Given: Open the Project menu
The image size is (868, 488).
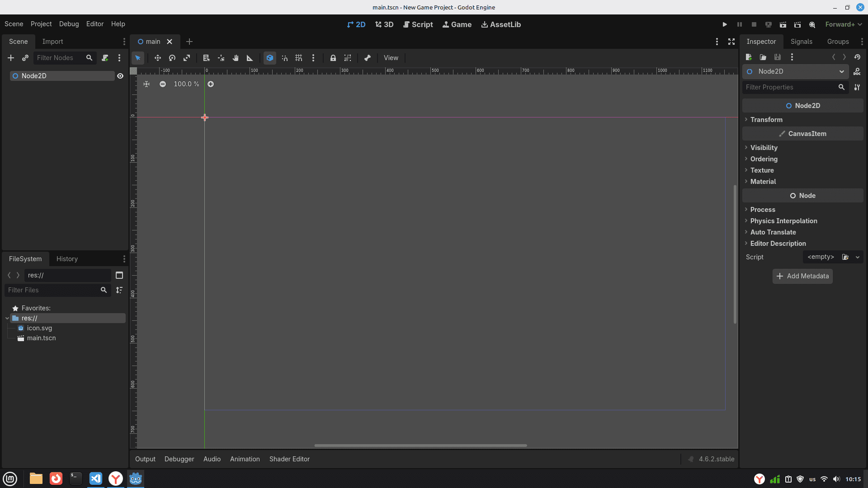Looking at the screenshot, I should [x=41, y=24].
